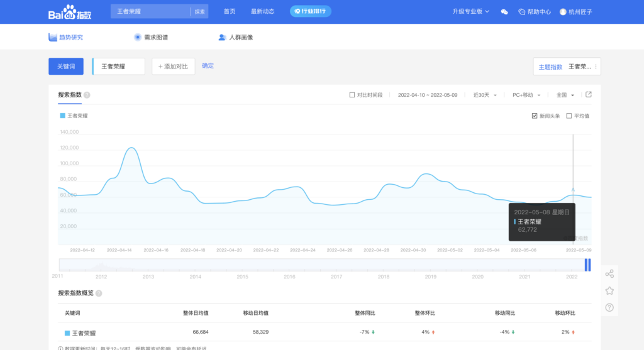Expand the 升级专业版 dropdown
Image resolution: width=644 pixels, height=350 pixels.
coord(470,11)
